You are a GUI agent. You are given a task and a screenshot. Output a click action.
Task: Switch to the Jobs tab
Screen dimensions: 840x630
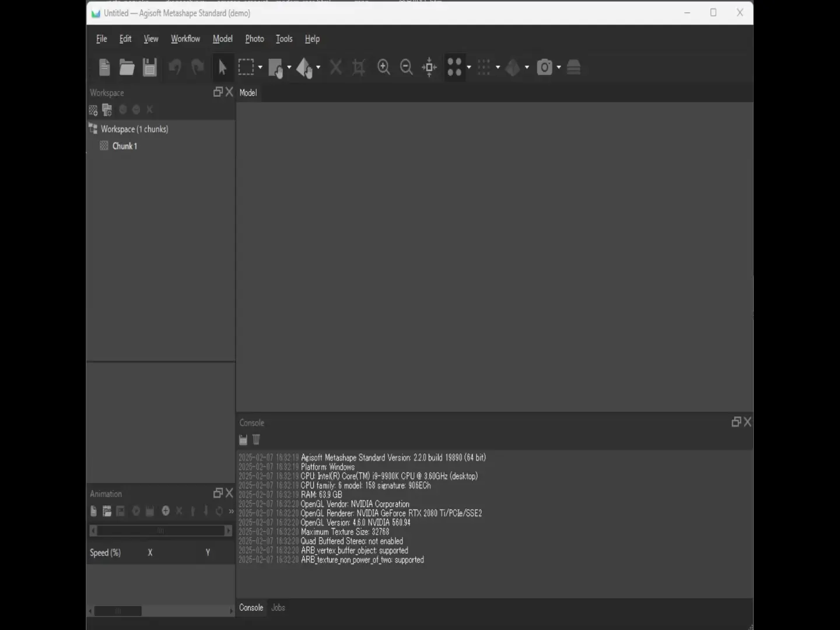[x=278, y=608]
